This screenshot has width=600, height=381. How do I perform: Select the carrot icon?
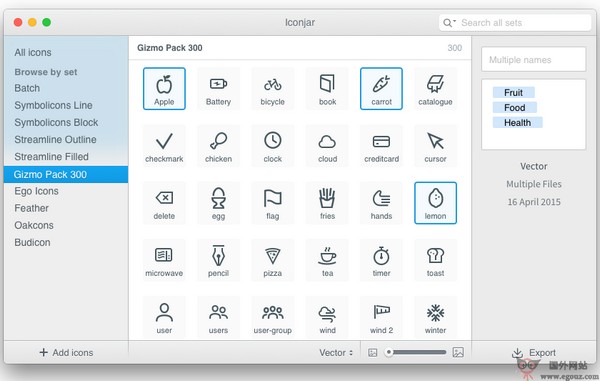tap(381, 89)
